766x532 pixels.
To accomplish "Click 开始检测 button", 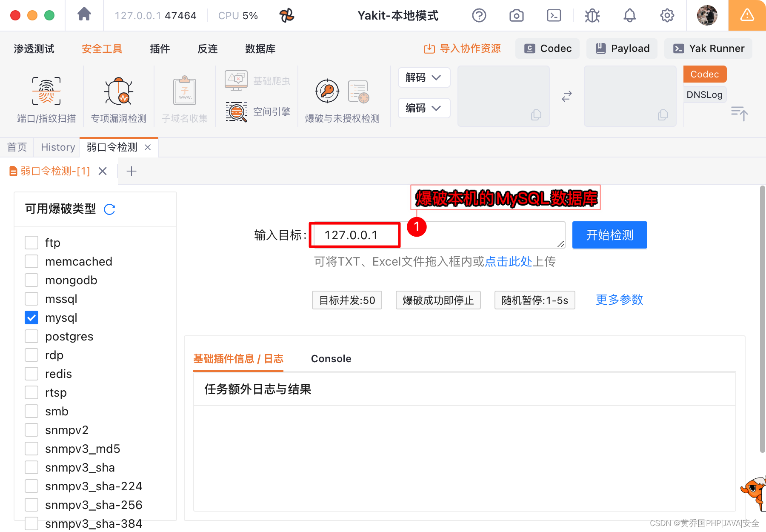I will tap(609, 235).
